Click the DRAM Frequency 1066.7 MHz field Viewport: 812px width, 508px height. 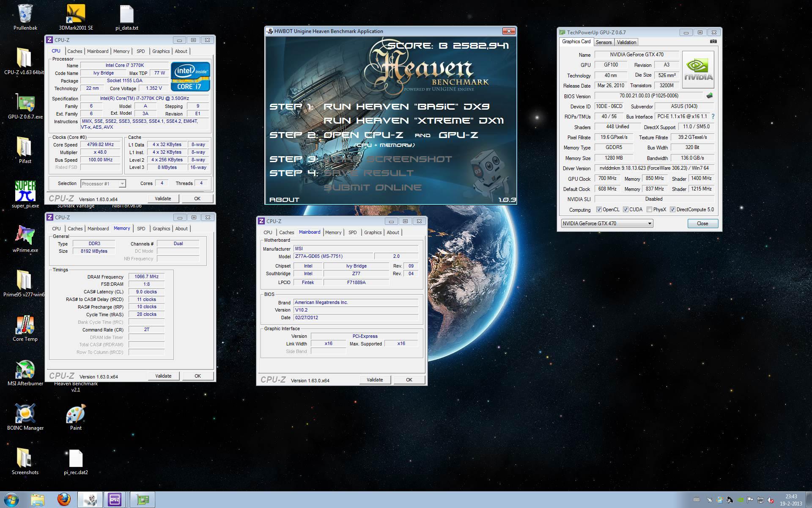coord(146,277)
